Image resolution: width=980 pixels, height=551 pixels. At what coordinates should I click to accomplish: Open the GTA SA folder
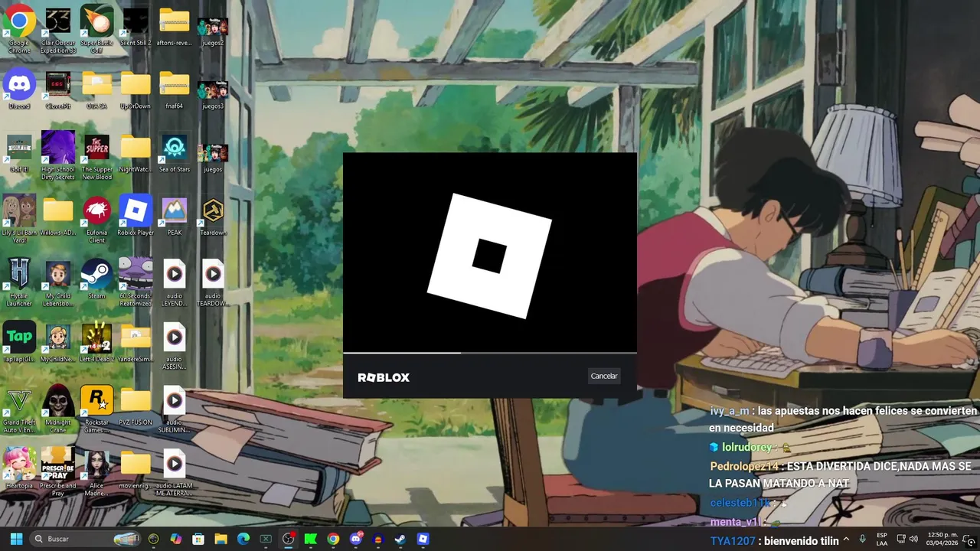tap(96, 90)
